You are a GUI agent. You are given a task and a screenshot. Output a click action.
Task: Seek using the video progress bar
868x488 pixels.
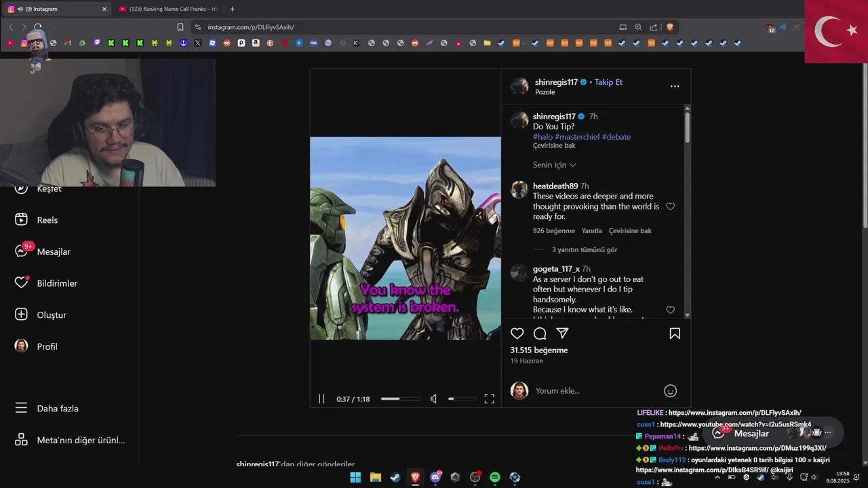[400, 399]
